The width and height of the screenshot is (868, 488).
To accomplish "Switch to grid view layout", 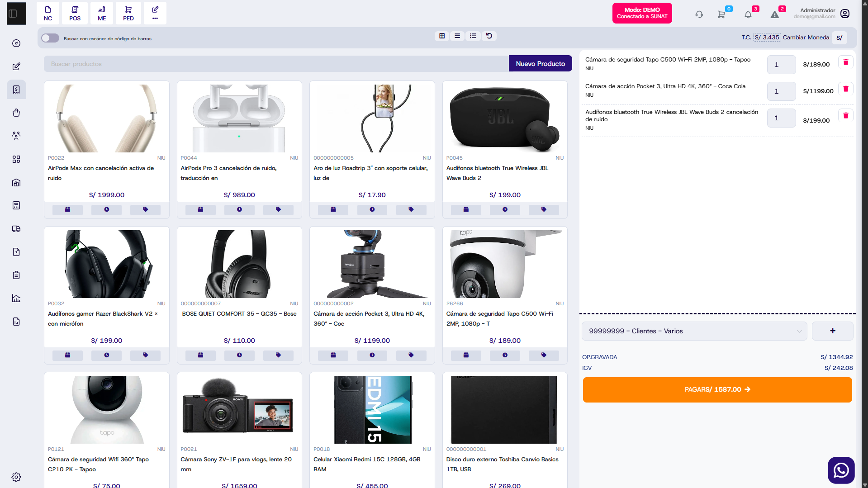I will click(x=442, y=36).
